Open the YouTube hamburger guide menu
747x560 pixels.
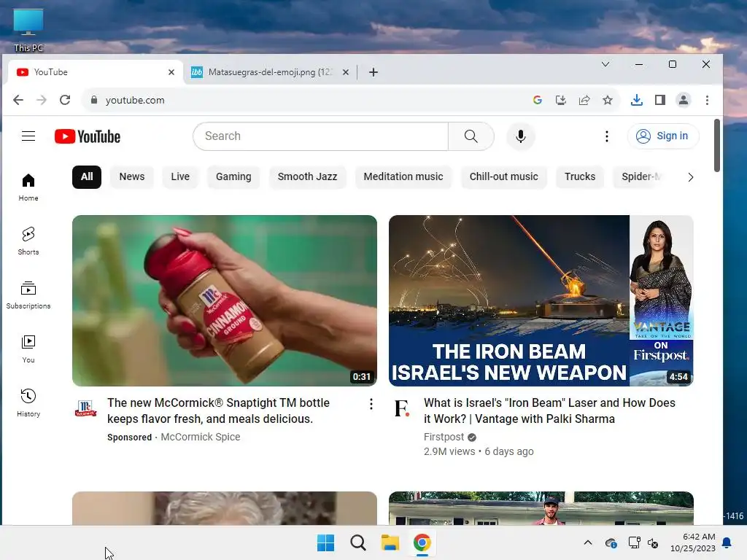pos(28,136)
